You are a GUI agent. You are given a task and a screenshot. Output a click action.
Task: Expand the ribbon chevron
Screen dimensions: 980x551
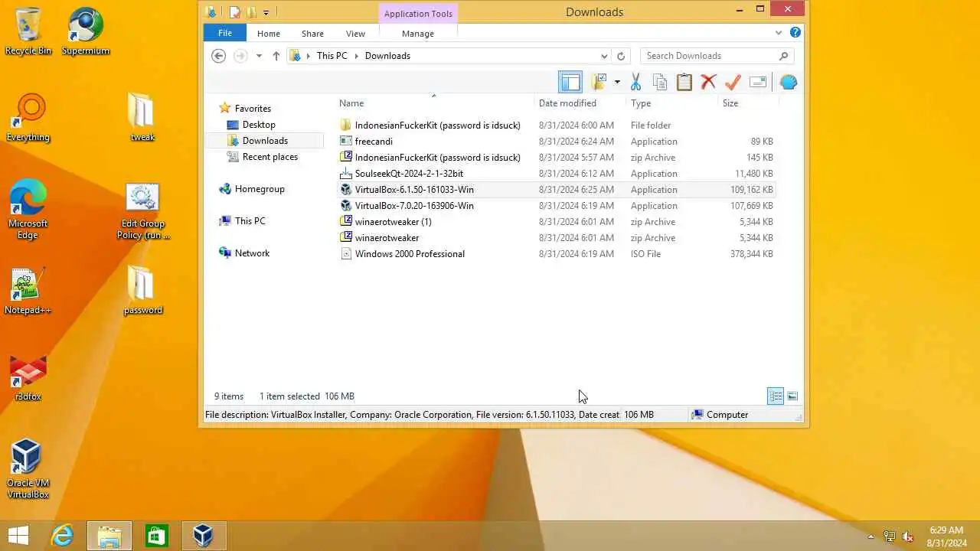779,33
